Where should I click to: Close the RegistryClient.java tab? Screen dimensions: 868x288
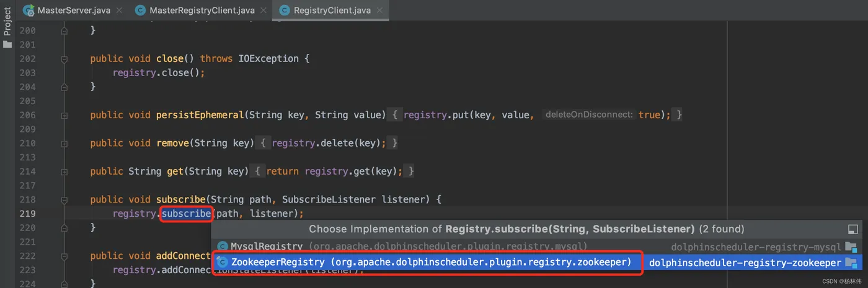[x=379, y=11]
